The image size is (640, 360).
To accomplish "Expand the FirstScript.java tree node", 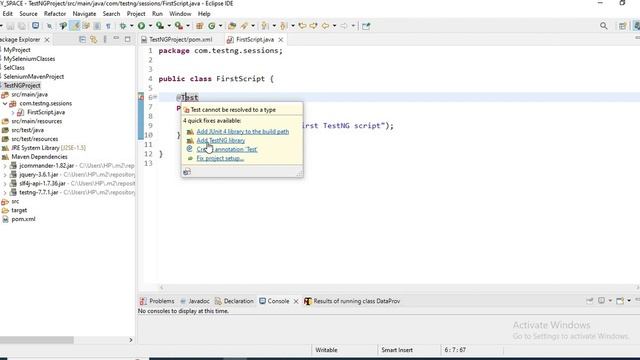I will [x=13, y=113].
